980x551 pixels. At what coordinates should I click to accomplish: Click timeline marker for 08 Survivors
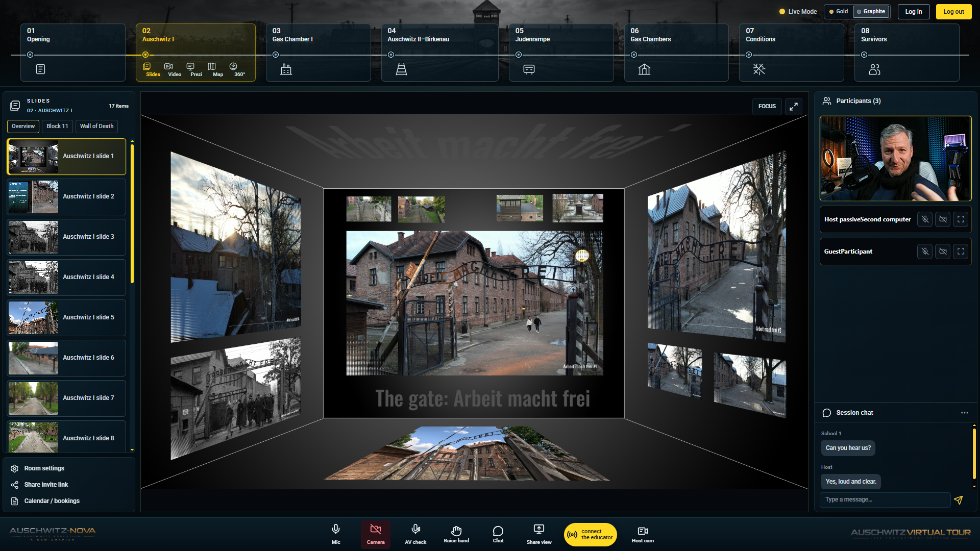click(x=864, y=55)
